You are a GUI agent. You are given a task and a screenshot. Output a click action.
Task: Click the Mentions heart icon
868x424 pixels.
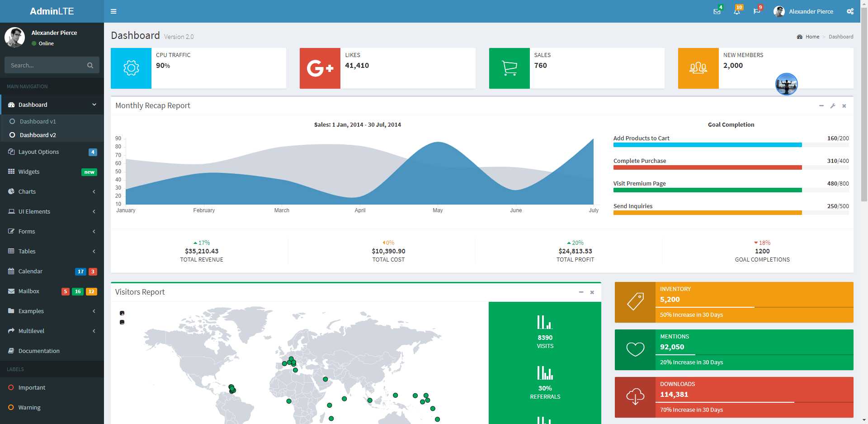pos(635,350)
